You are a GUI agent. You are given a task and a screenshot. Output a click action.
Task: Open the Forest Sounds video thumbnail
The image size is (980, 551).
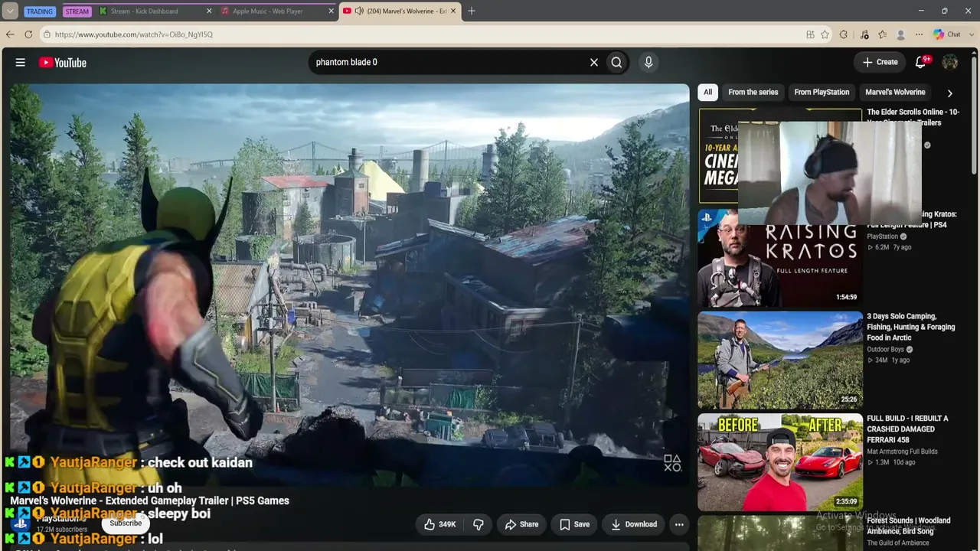(780, 533)
